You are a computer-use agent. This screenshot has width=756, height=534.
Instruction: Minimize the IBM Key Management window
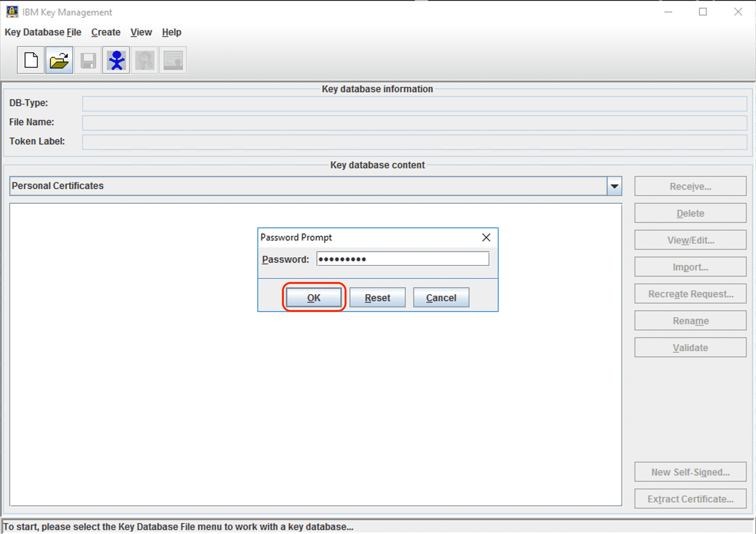tap(668, 12)
